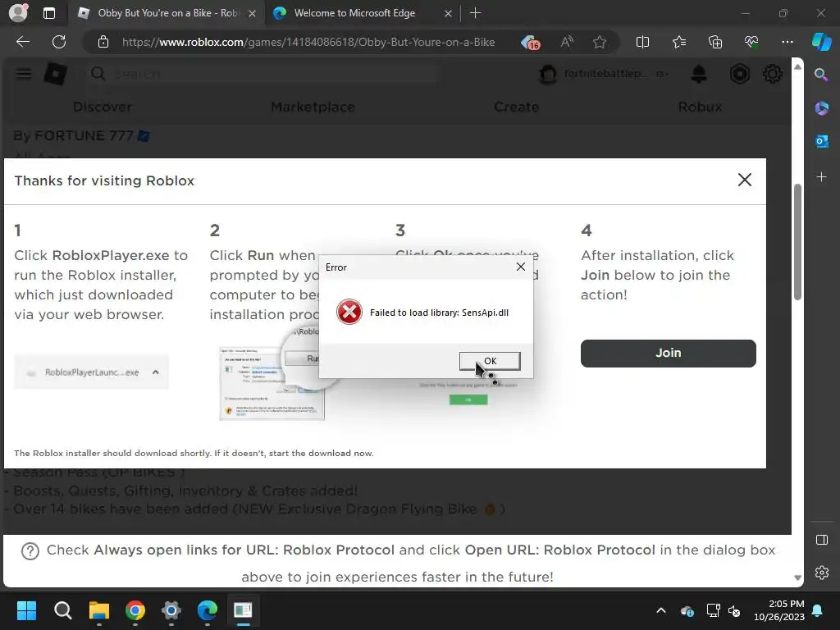The width and height of the screenshot is (840, 630).
Task: Go to Robux section
Action: [700, 107]
